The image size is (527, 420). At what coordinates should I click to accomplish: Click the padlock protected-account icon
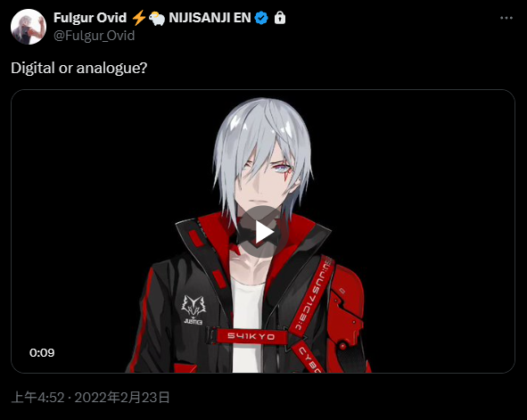280,18
